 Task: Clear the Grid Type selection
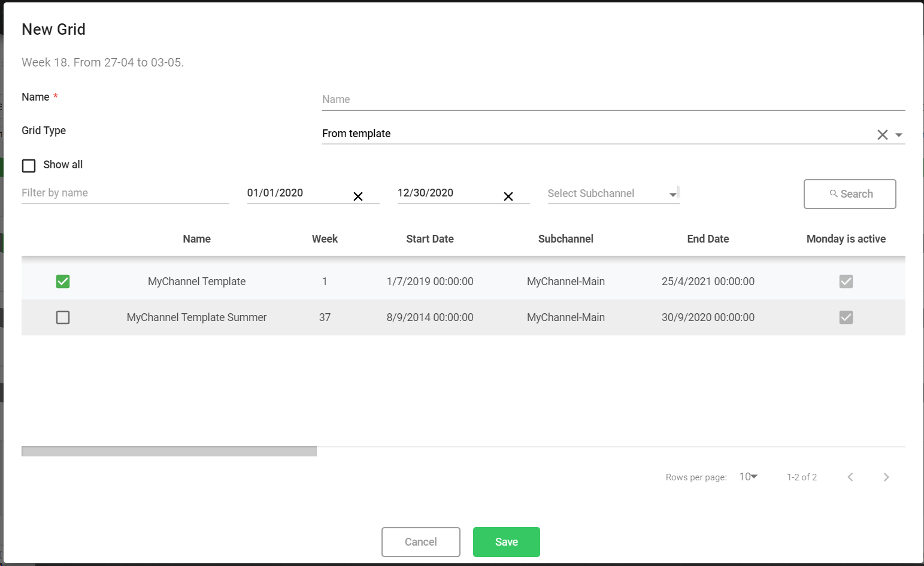[882, 135]
